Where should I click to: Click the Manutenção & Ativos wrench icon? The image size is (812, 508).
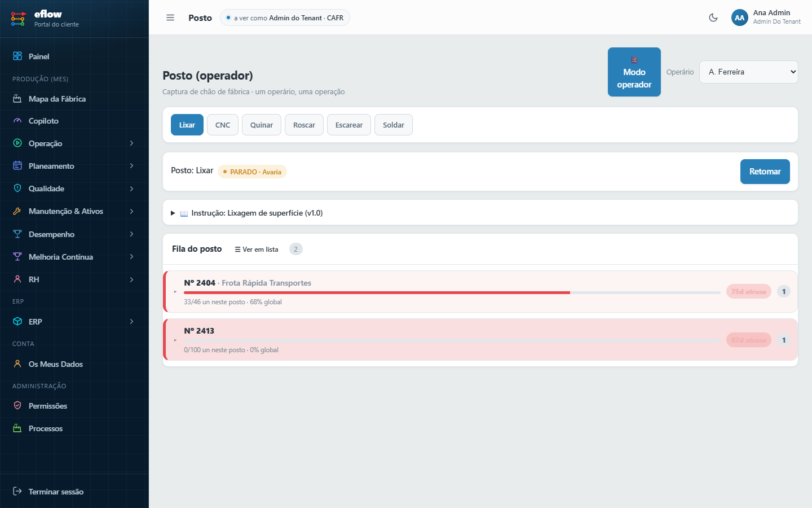[x=17, y=211]
